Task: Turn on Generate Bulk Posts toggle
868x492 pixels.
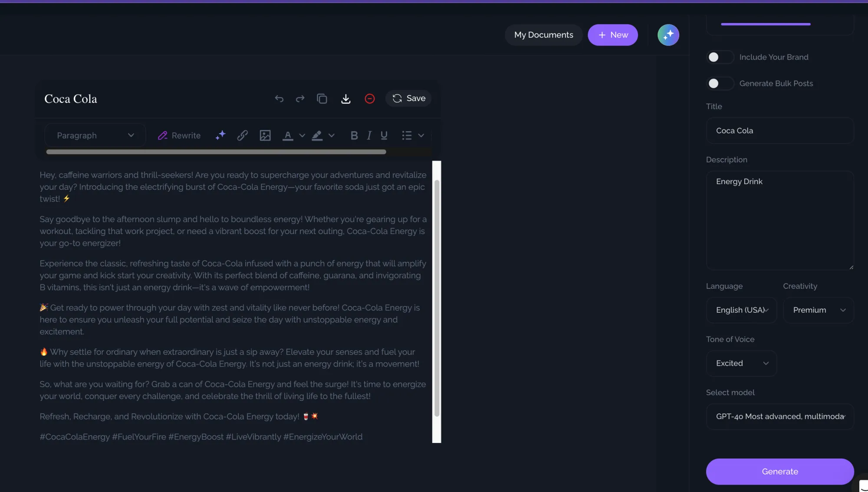Action: click(720, 83)
